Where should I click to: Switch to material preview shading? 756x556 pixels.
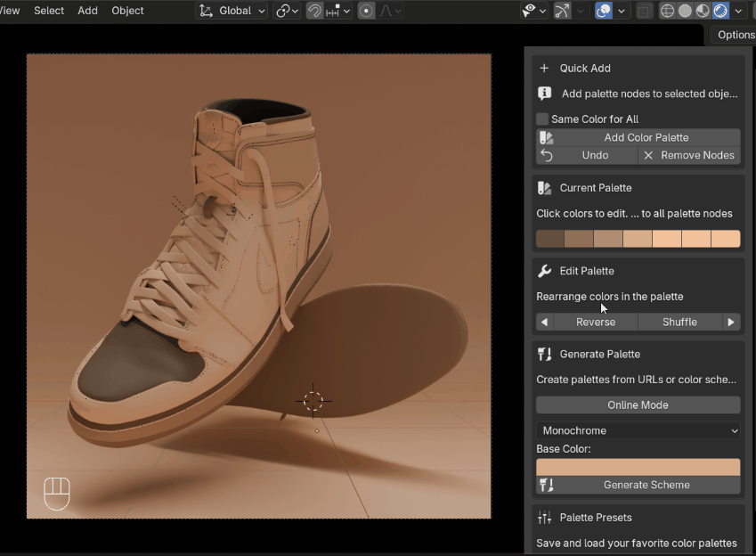coord(701,11)
